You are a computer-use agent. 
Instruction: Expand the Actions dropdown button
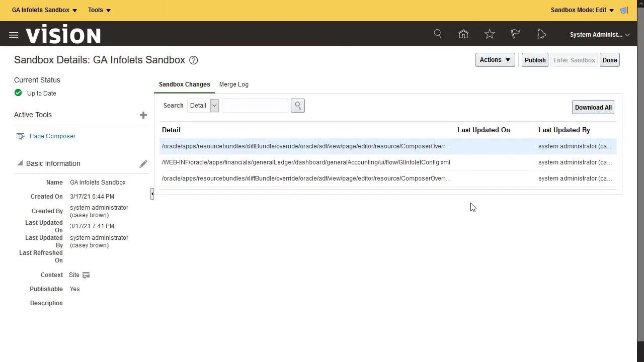point(495,60)
